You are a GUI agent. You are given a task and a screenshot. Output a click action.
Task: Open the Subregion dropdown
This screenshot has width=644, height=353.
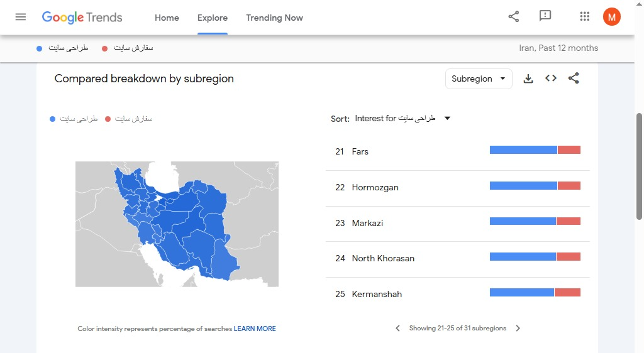479,79
